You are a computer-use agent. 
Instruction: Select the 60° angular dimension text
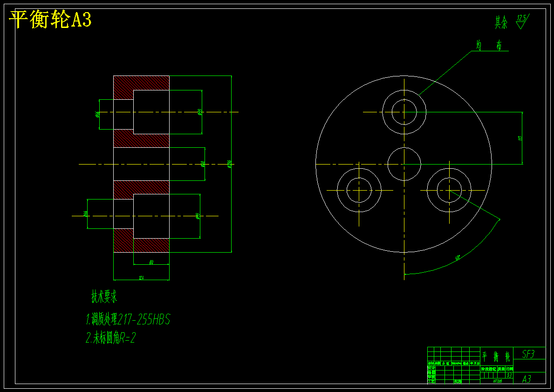click(458, 258)
